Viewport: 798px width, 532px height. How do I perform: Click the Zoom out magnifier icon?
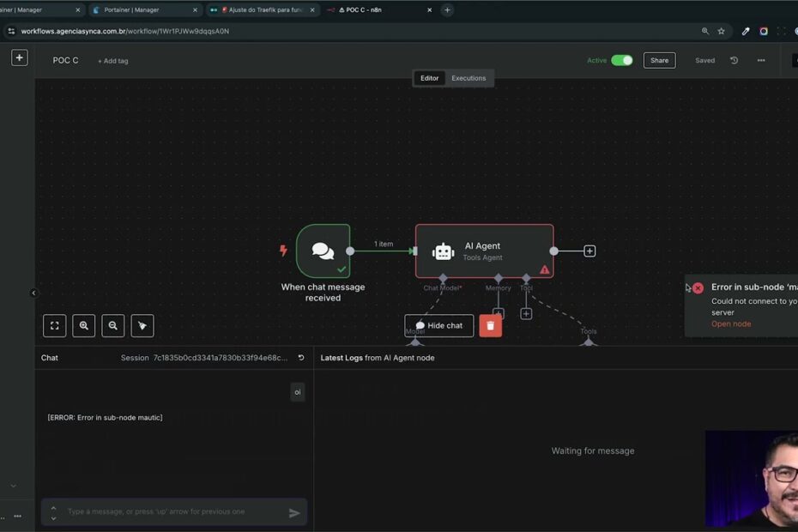pos(112,325)
